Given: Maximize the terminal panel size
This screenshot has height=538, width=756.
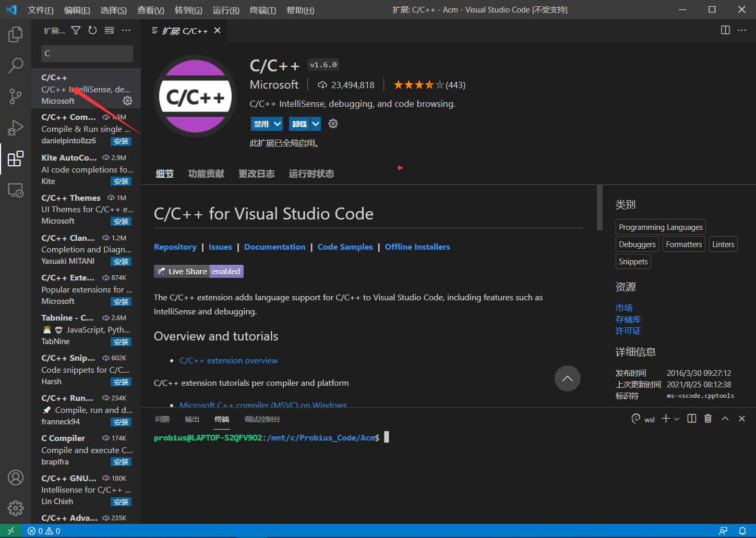Looking at the screenshot, I should 725,419.
